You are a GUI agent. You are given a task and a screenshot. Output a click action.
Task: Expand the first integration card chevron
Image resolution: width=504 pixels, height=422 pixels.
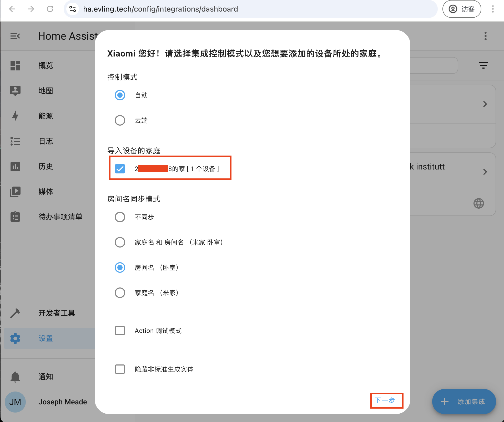point(485,104)
